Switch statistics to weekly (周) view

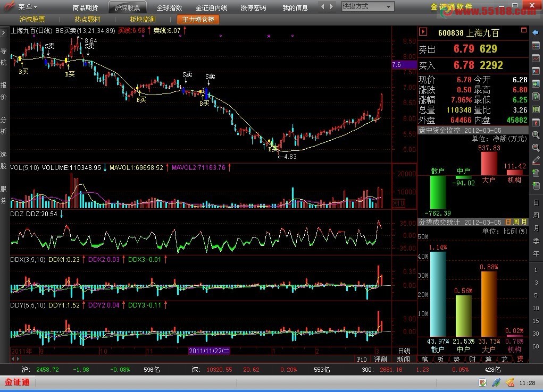click(515, 222)
